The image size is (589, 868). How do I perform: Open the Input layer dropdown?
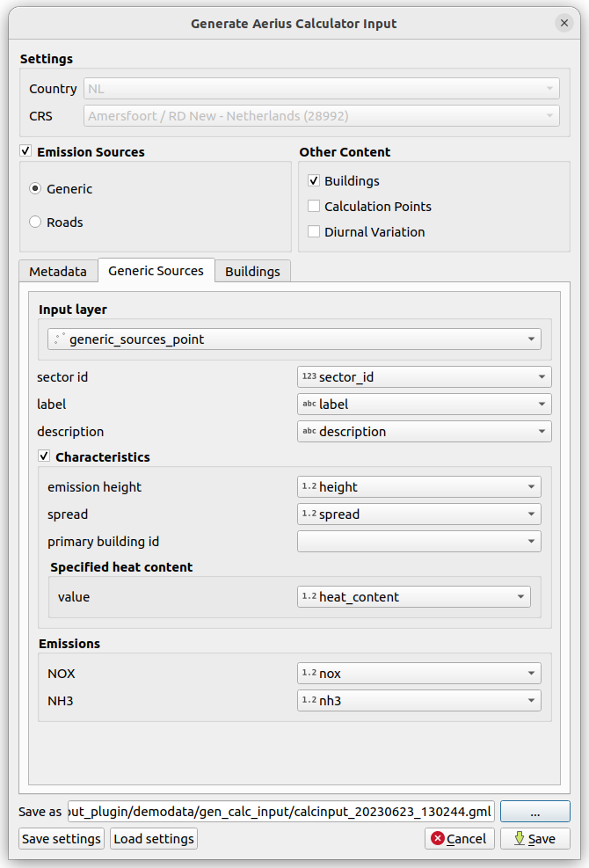tap(294, 339)
